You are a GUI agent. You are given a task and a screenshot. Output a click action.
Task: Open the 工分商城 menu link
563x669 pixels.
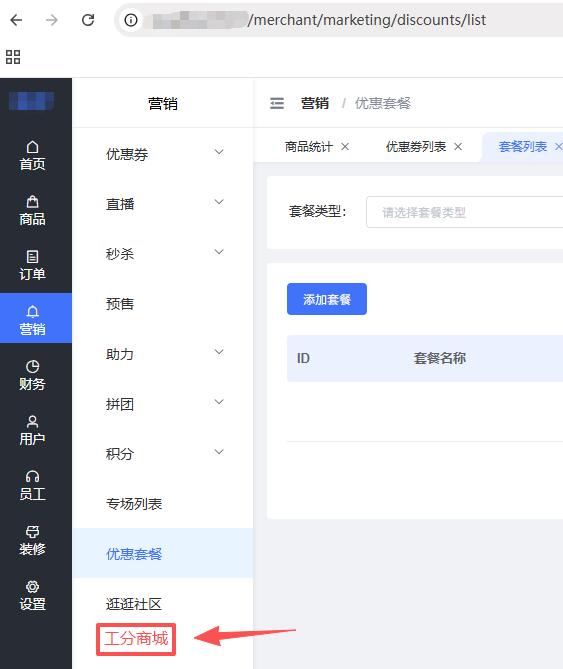coord(136,639)
